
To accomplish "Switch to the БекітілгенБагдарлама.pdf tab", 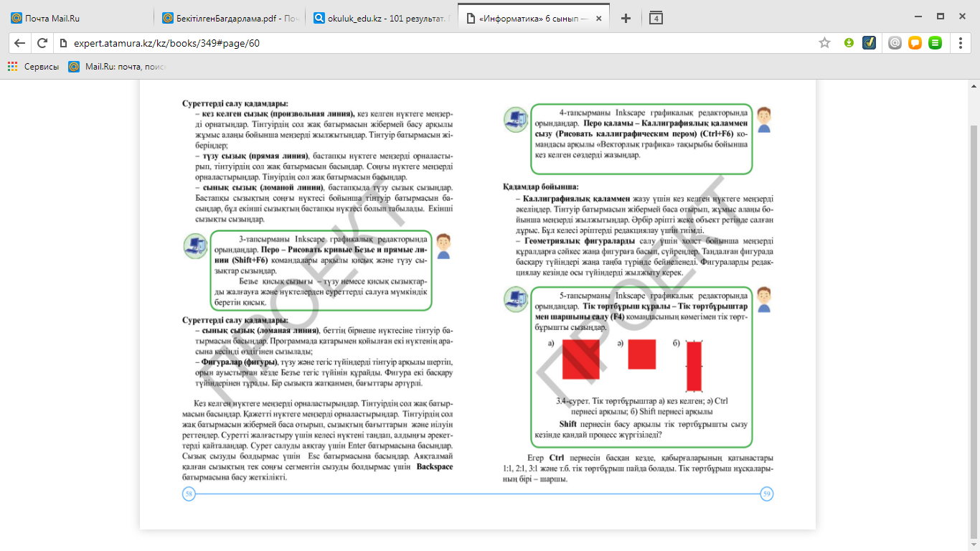I will click(230, 18).
